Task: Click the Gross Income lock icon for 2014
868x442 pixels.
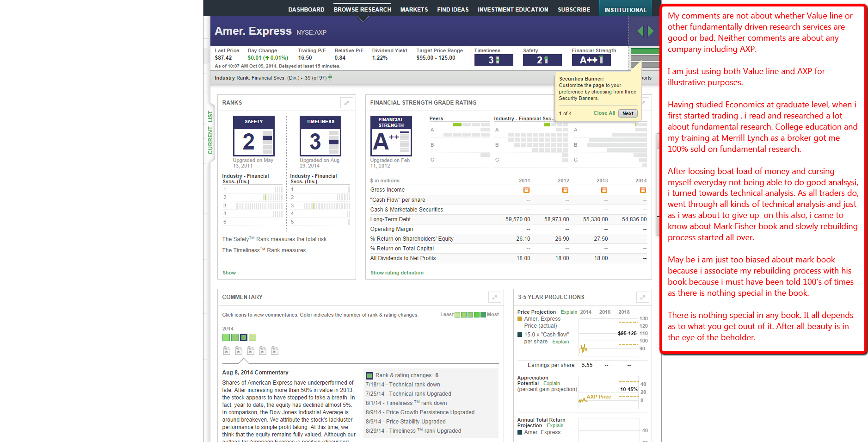Action: click(x=643, y=190)
